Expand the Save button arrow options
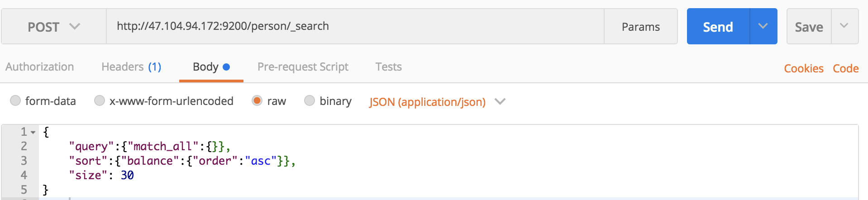 pyautogui.click(x=844, y=26)
